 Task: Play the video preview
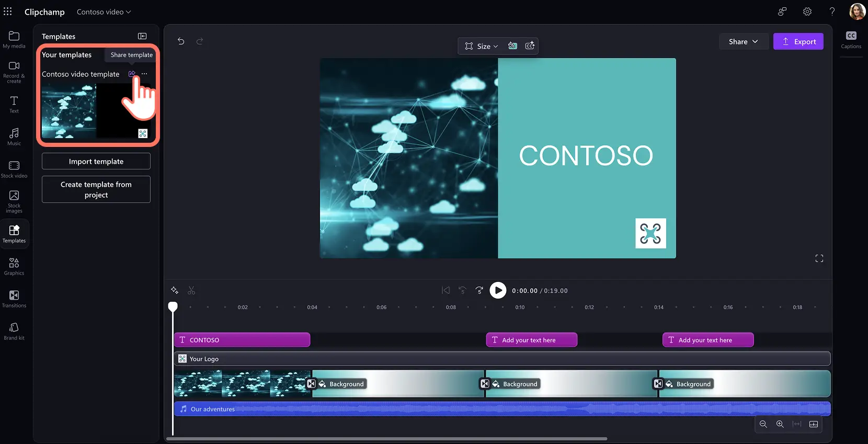(x=498, y=290)
